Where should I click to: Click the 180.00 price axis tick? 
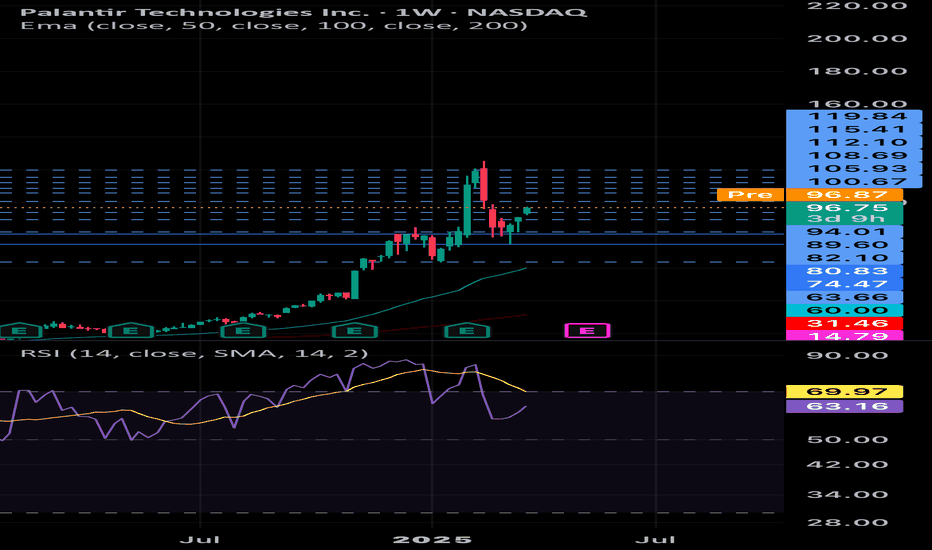(x=857, y=71)
